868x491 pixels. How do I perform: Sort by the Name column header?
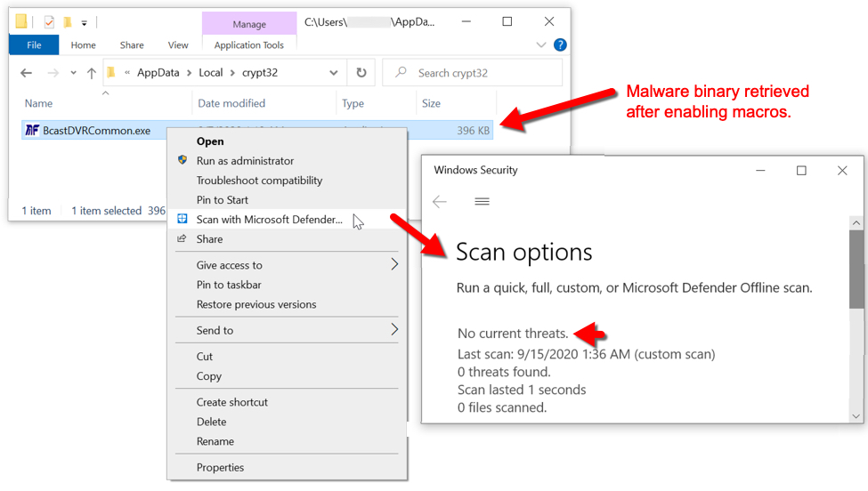pyautogui.click(x=39, y=103)
